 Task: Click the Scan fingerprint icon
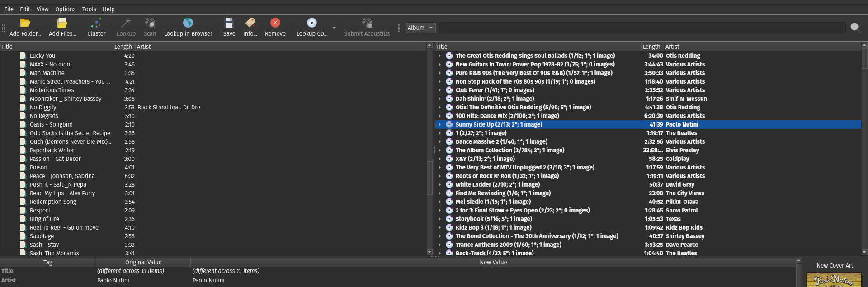(x=150, y=23)
